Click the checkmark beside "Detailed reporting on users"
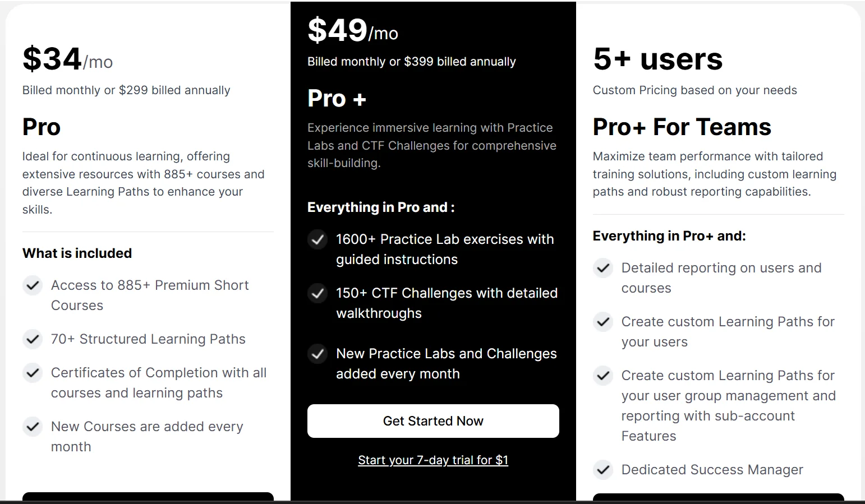 click(x=603, y=268)
